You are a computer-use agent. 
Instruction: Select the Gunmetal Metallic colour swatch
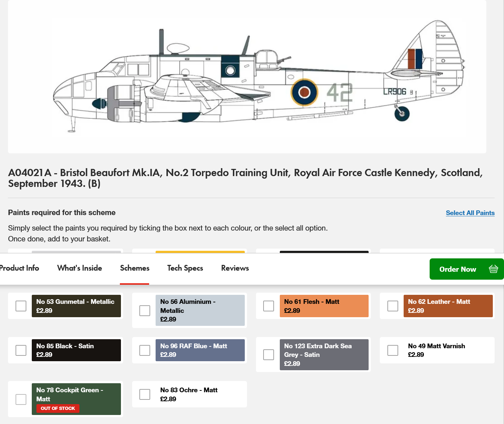pyautogui.click(x=76, y=306)
